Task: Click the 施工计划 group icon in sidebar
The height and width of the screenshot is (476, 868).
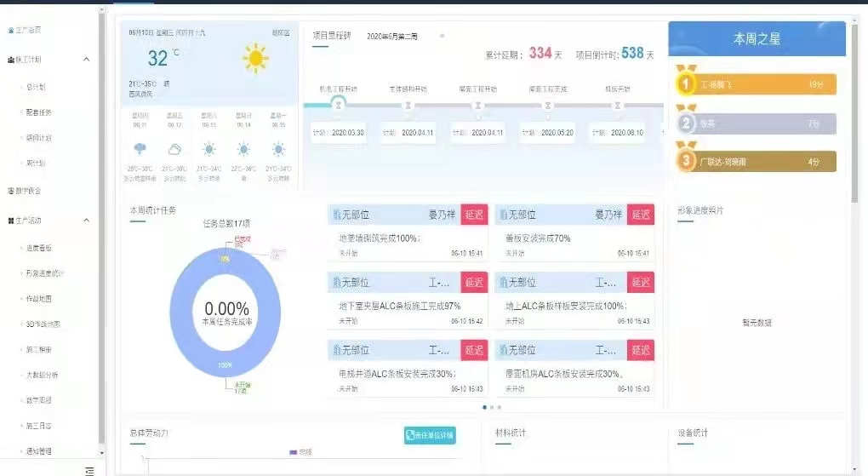Action: pos(10,60)
